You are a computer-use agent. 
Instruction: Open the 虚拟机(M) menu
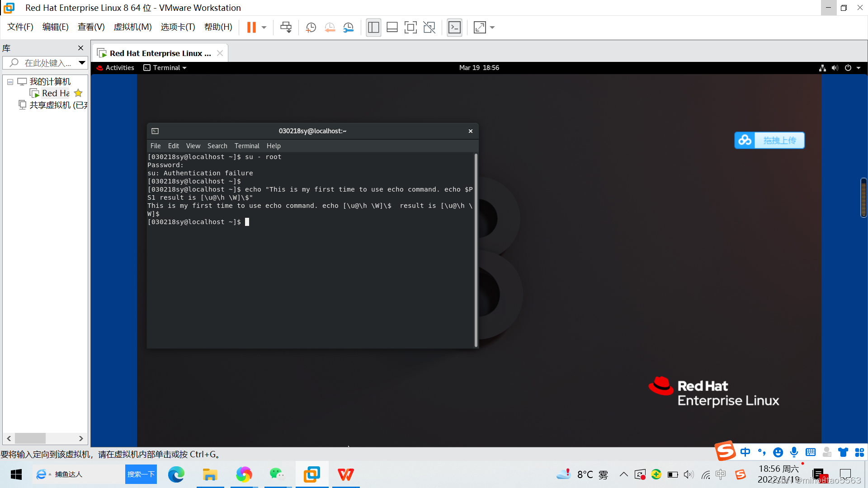click(x=132, y=27)
